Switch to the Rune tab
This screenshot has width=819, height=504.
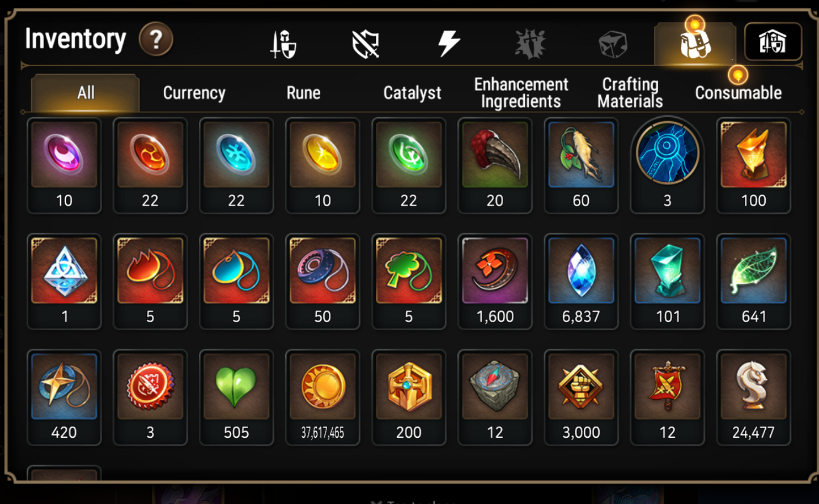click(303, 93)
